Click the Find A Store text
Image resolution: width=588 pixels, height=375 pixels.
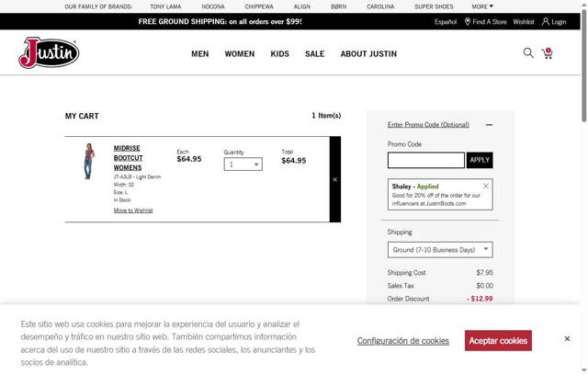coord(490,22)
